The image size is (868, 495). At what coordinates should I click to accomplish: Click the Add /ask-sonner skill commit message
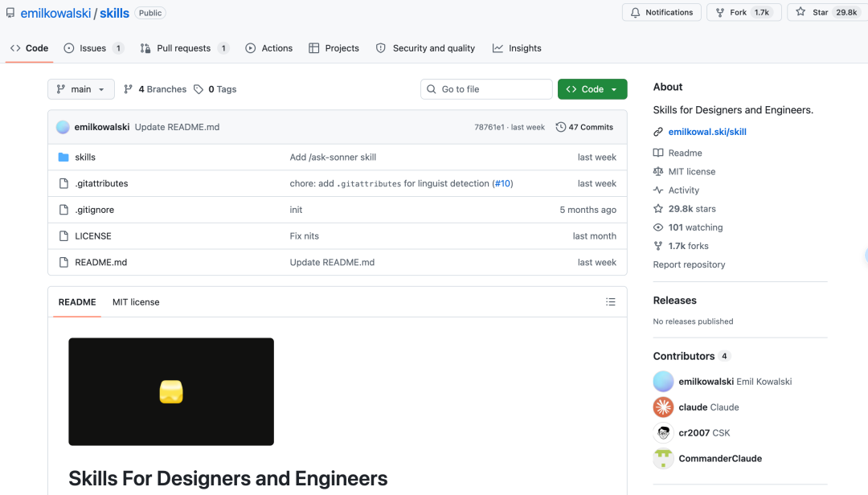pos(333,157)
